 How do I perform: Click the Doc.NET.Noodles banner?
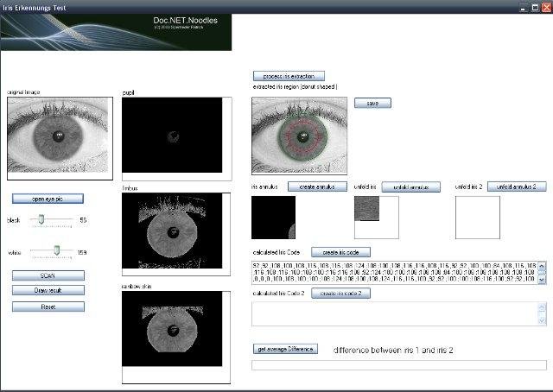pyautogui.click(x=116, y=32)
